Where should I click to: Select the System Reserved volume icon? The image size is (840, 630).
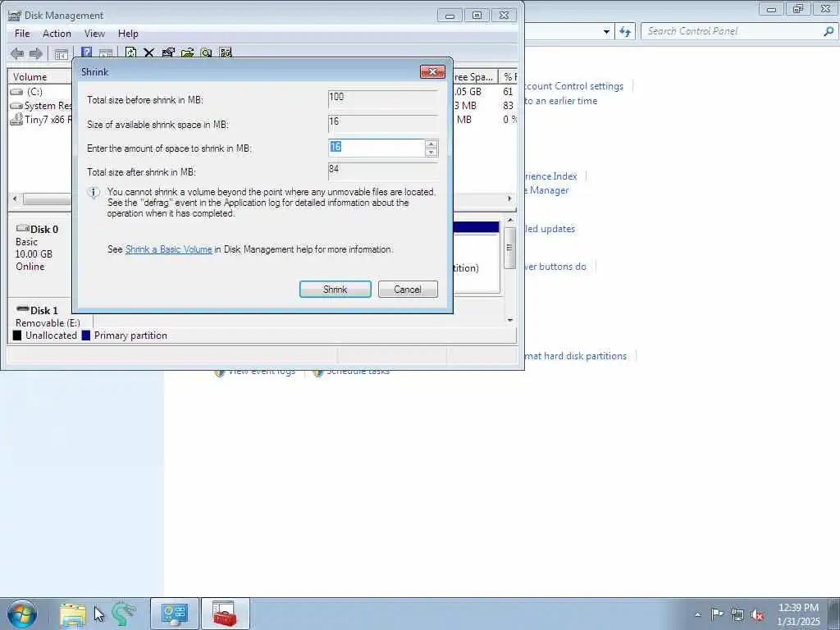click(16, 106)
